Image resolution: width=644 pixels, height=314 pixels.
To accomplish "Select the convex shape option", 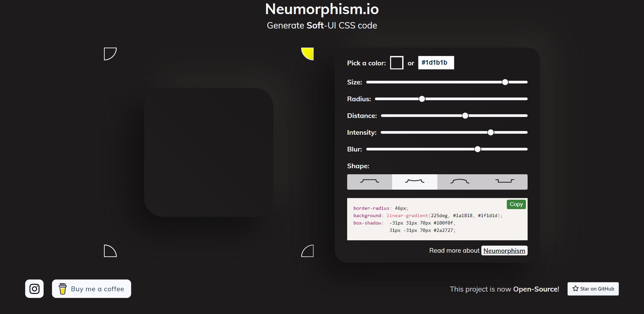I will (460, 182).
